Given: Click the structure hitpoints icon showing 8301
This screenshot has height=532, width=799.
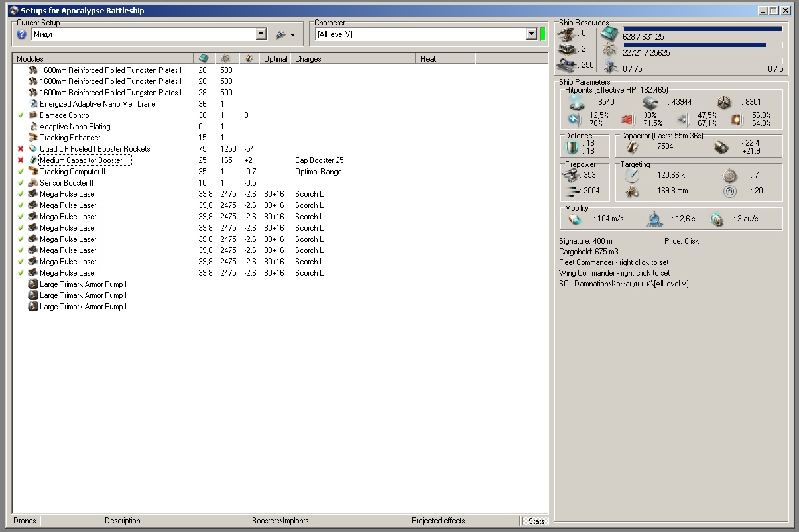Looking at the screenshot, I should [724, 102].
